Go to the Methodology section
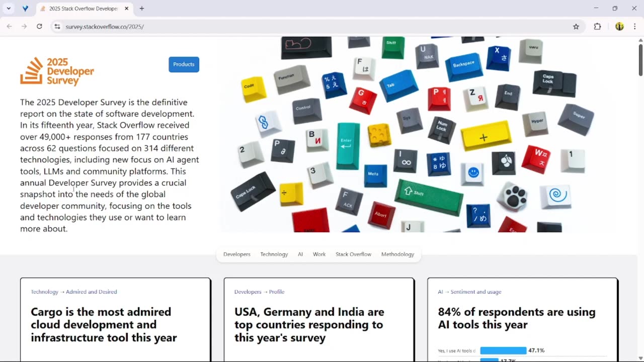Viewport: 644px width, 362px height. click(397, 254)
